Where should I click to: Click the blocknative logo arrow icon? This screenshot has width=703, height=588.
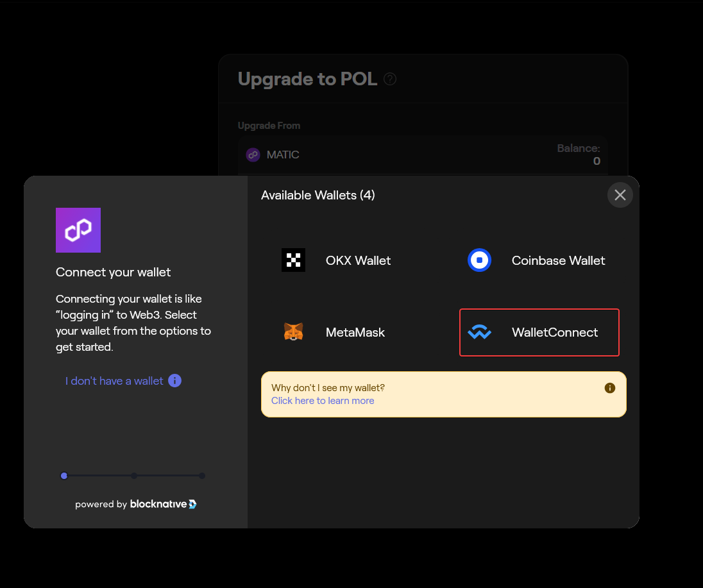(193, 504)
